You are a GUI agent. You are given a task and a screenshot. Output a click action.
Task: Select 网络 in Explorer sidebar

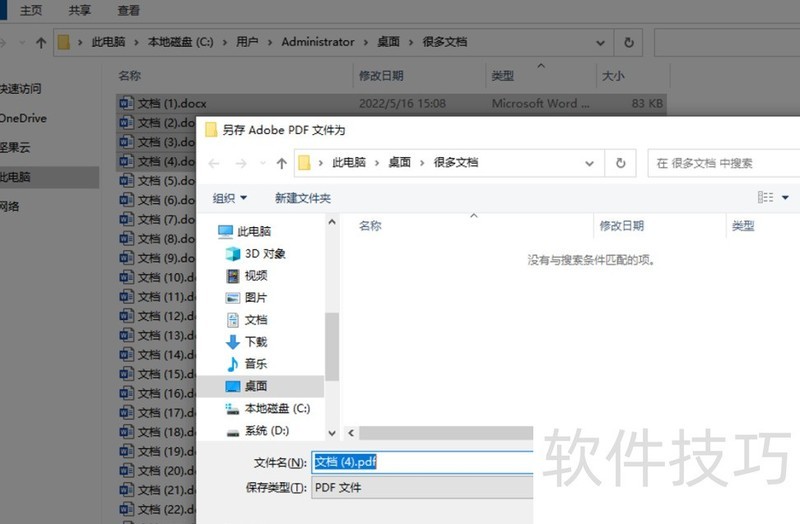[x=10, y=206]
